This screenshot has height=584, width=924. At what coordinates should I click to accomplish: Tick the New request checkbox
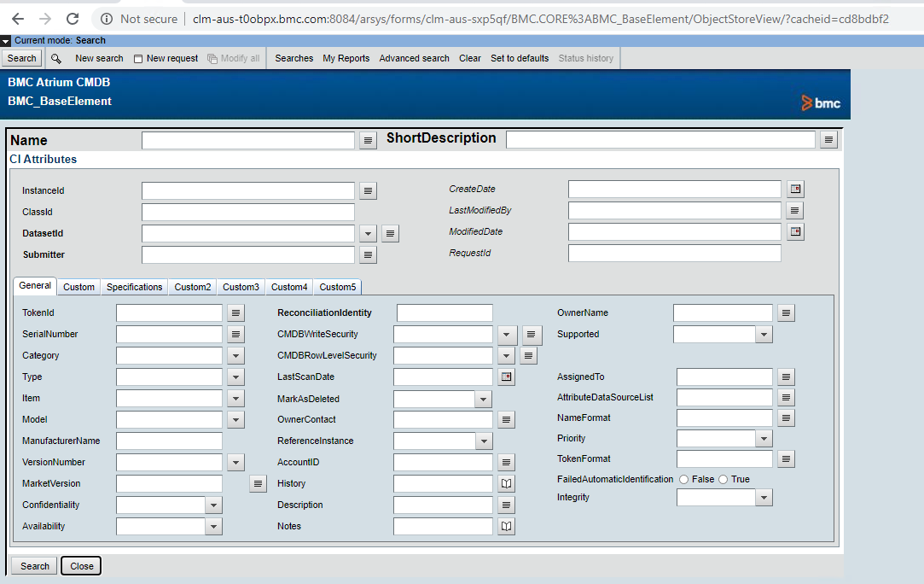point(138,59)
